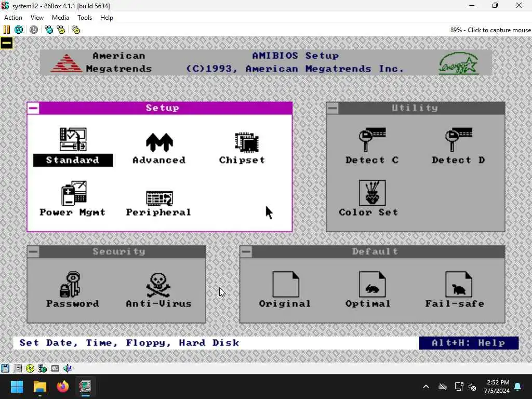Click the teal hard reset toolbar icon
The width and height of the screenshot is (532, 399).
(x=19, y=30)
